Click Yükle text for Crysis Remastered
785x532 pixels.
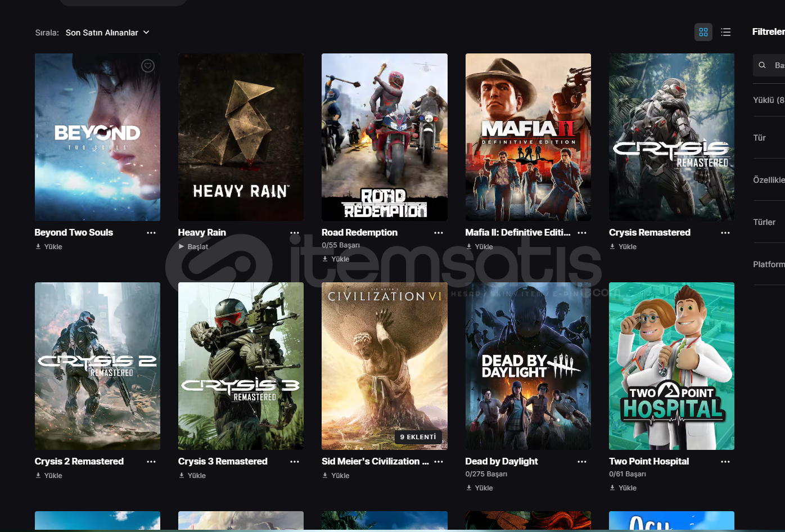628,246
